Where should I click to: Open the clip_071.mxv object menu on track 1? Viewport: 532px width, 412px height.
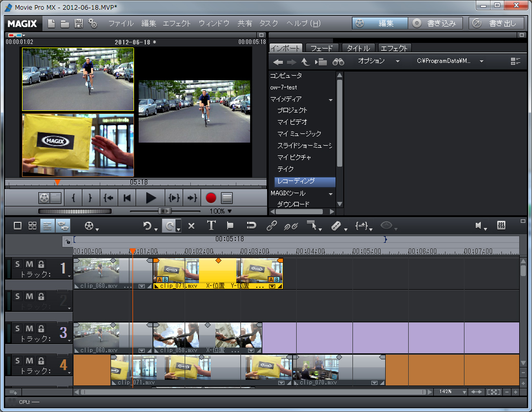click(x=272, y=286)
